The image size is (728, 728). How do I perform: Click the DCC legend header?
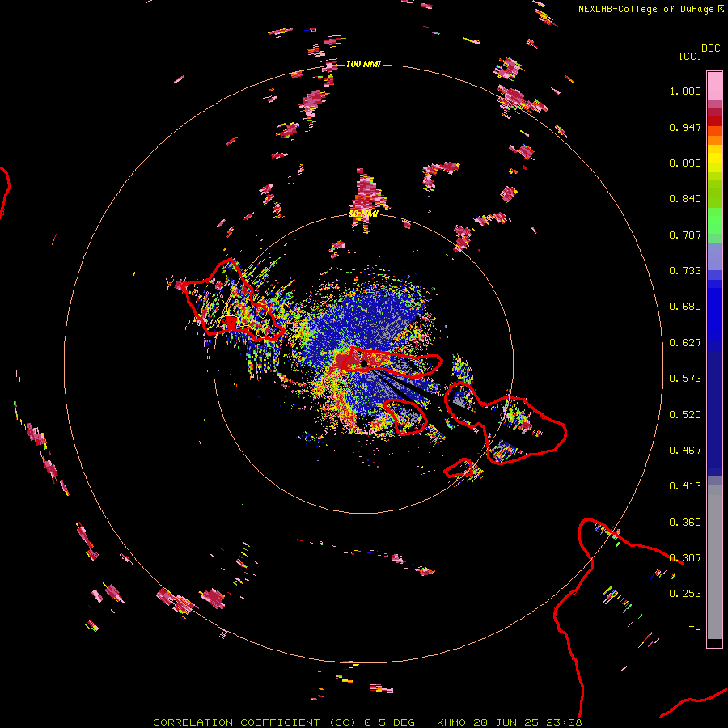click(710, 49)
